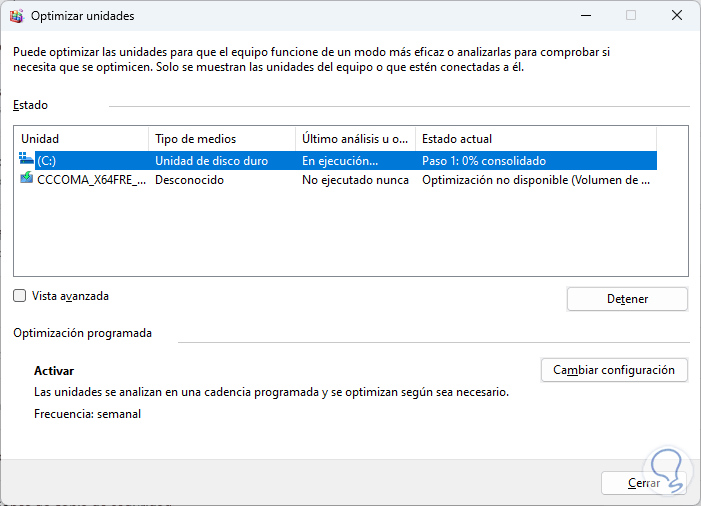Click the Optimización no disponible status text
The height and width of the screenshot is (506, 701).
[536, 180]
